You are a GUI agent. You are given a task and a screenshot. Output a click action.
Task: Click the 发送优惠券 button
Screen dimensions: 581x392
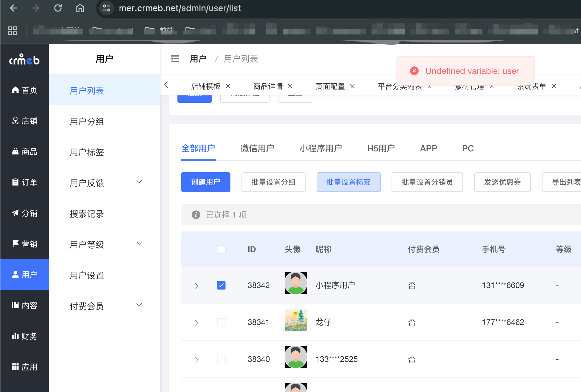click(x=502, y=182)
